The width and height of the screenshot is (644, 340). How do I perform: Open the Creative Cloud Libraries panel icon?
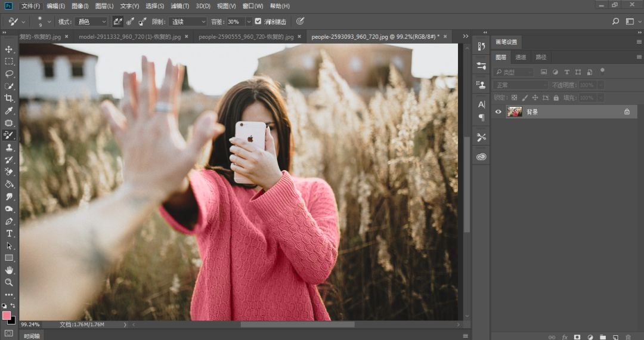pyautogui.click(x=481, y=157)
